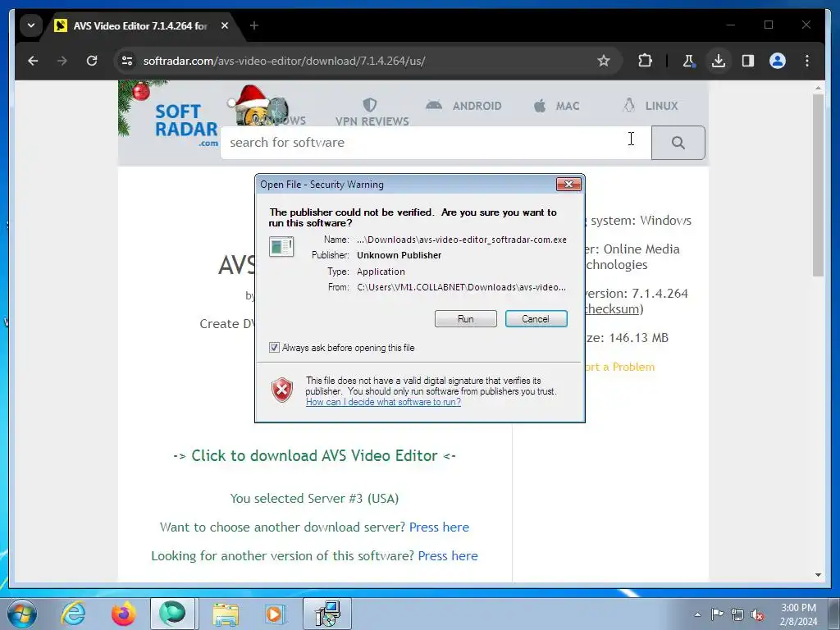Close the AVS Video Editor tab

pos(225,25)
